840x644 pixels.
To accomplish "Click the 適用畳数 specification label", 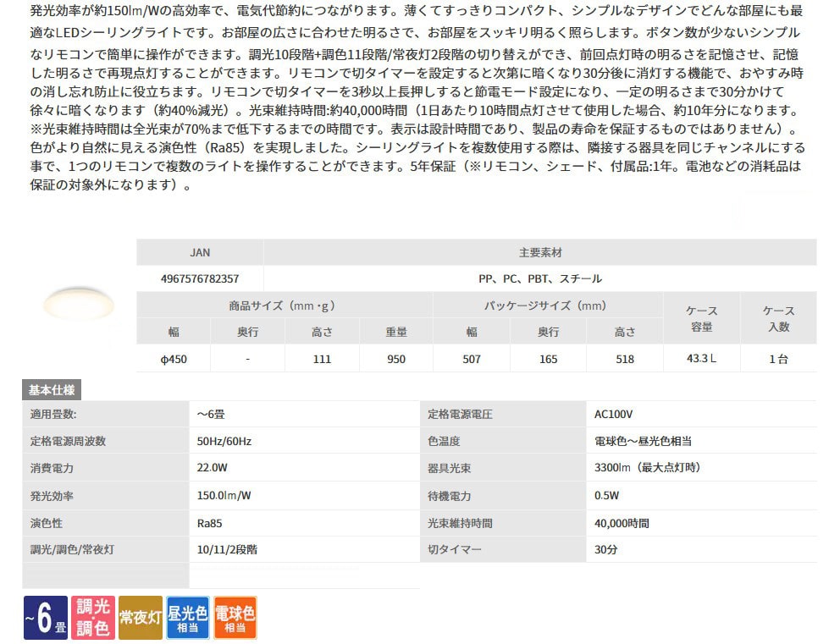I will (53, 415).
